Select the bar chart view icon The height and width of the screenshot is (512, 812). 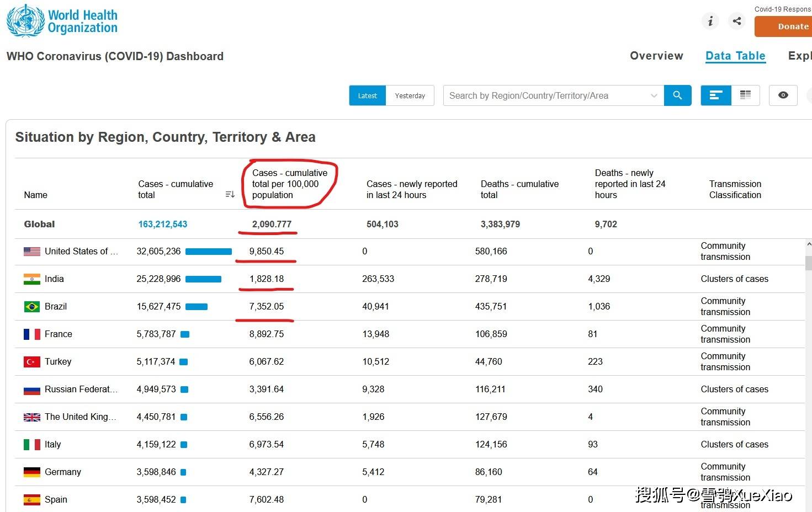tap(716, 95)
